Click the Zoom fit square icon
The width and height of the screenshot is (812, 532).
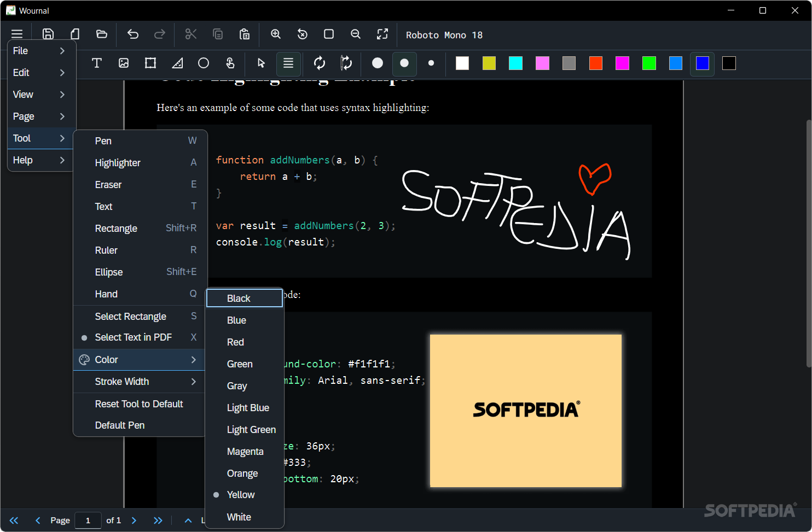329,34
